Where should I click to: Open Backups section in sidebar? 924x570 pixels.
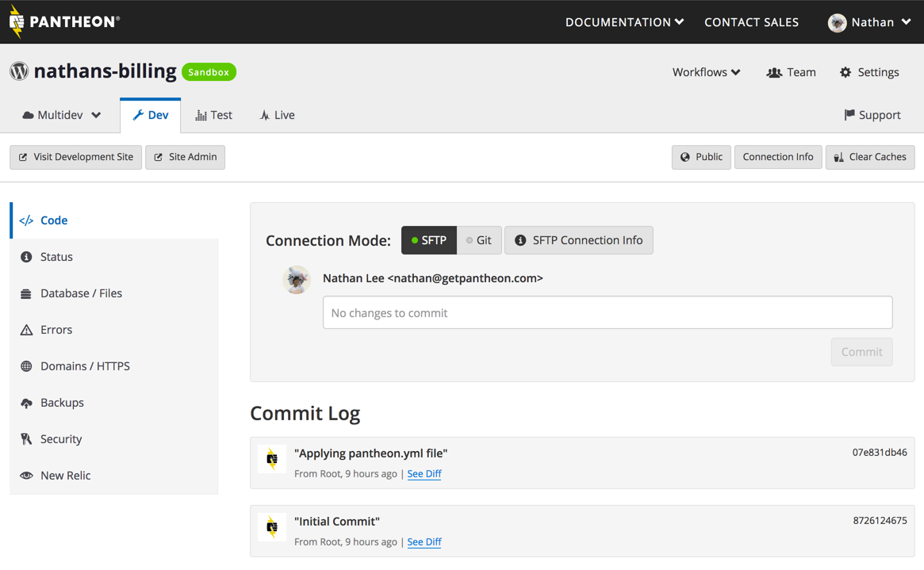click(x=114, y=403)
